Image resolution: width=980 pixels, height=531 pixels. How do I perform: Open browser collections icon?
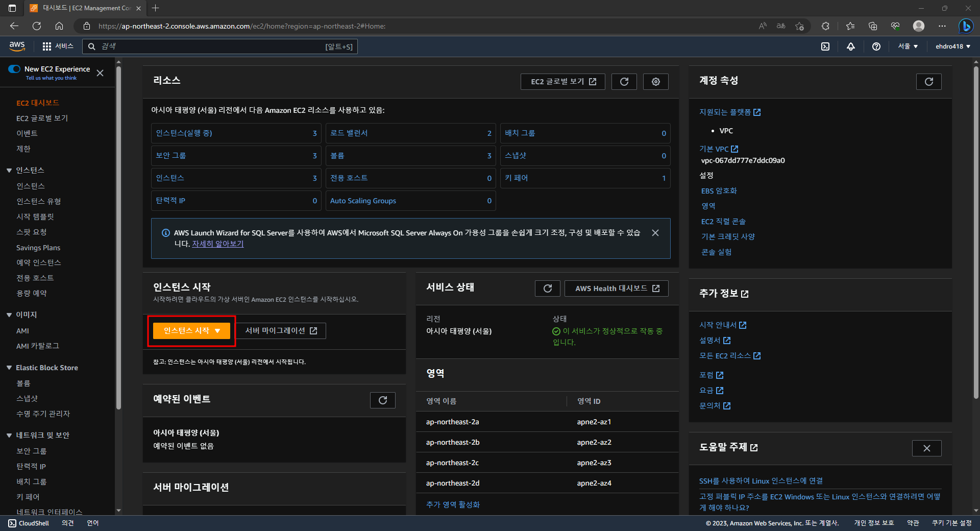(873, 26)
